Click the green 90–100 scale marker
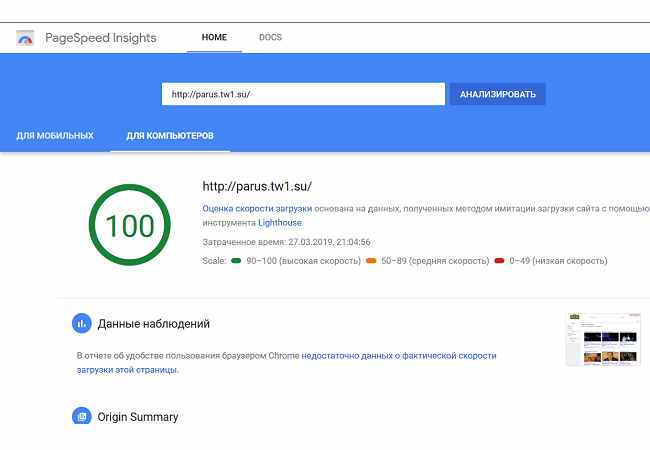650x450 pixels. [x=236, y=261]
